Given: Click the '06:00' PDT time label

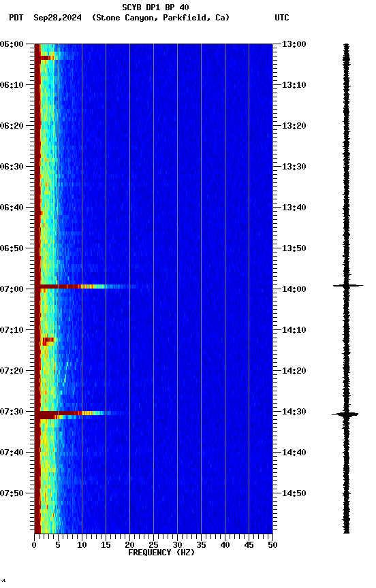Looking at the screenshot, I should click(x=12, y=44).
